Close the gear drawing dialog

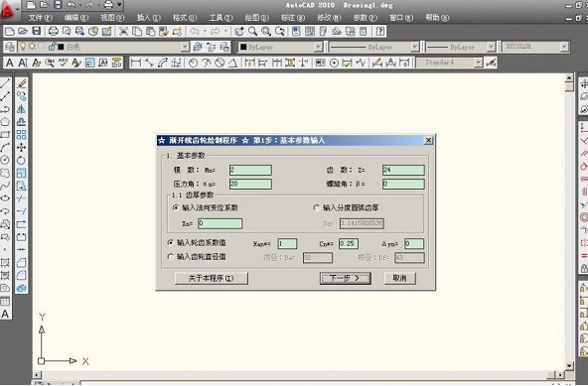point(428,140)
